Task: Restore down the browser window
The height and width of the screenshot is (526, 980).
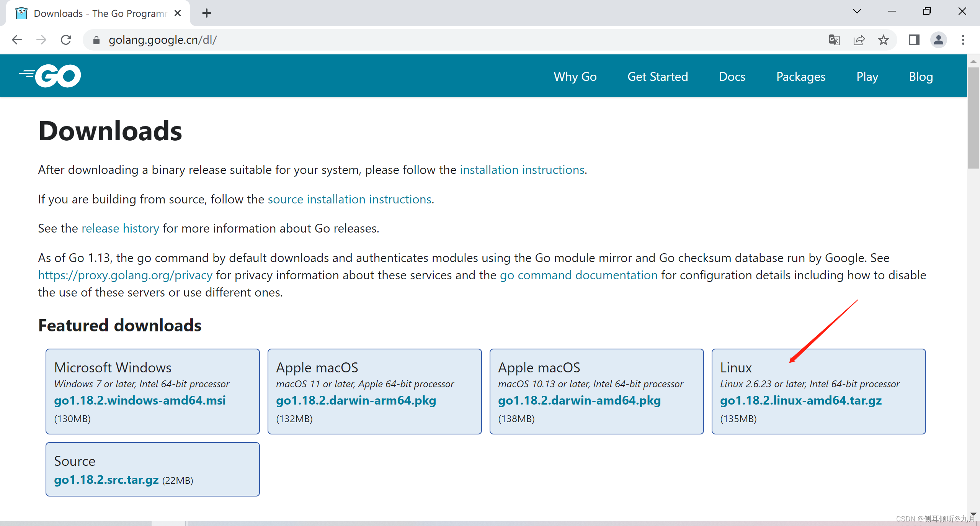Action: [x=927, y=11]
